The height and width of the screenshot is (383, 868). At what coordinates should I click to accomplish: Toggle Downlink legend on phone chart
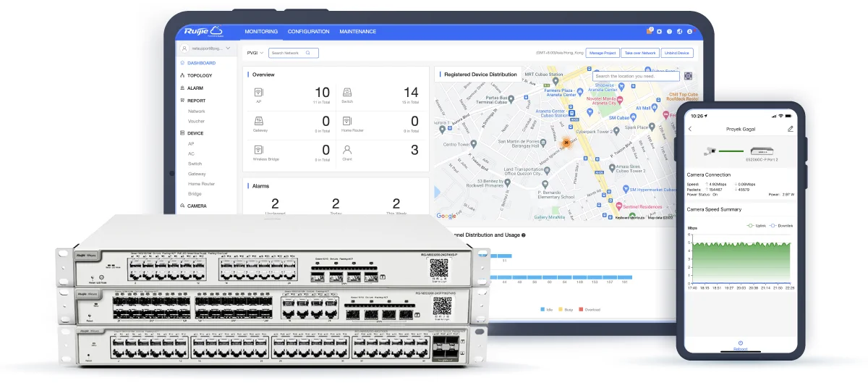[x=781, y=225]
